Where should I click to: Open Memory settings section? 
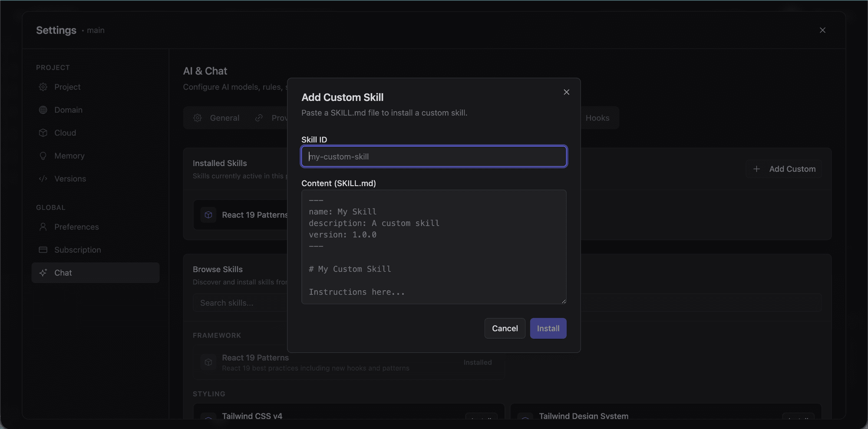[96, 156]
